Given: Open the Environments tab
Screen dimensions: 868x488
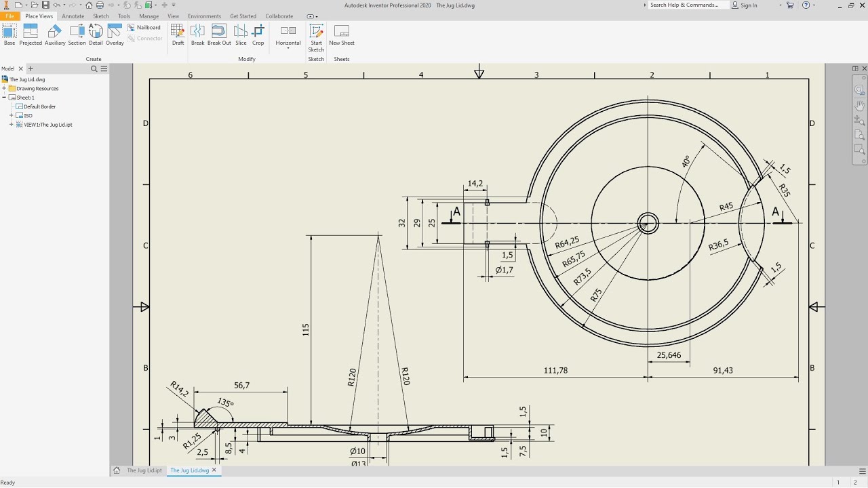Looking at the screenshot, I should (x=204, y=16).
